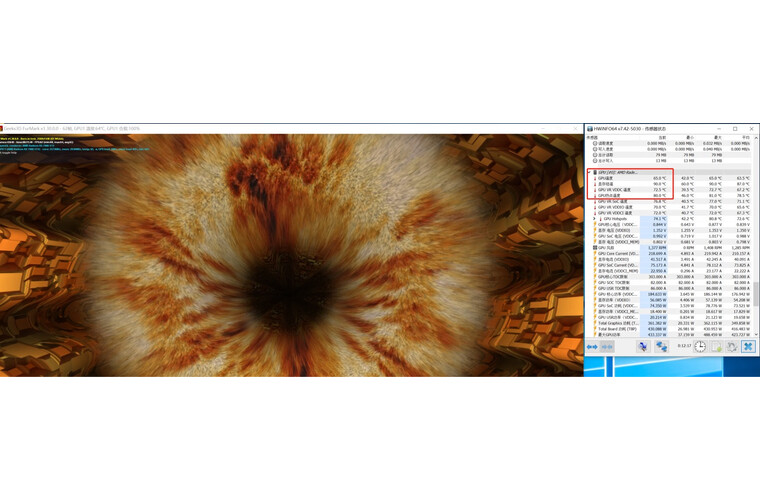Click the log file icon with green plus

(x=716, y=347)
